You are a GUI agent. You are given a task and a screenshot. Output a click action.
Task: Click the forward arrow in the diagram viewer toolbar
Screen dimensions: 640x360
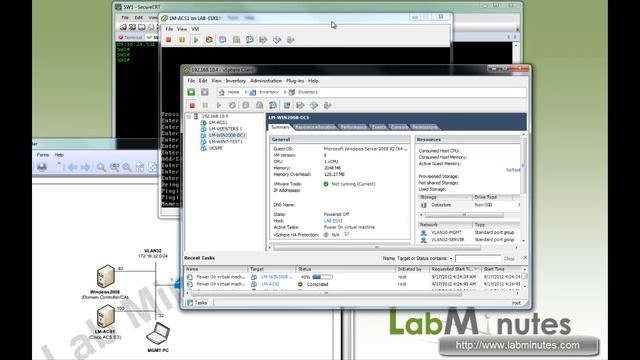(x=85, y=167)
